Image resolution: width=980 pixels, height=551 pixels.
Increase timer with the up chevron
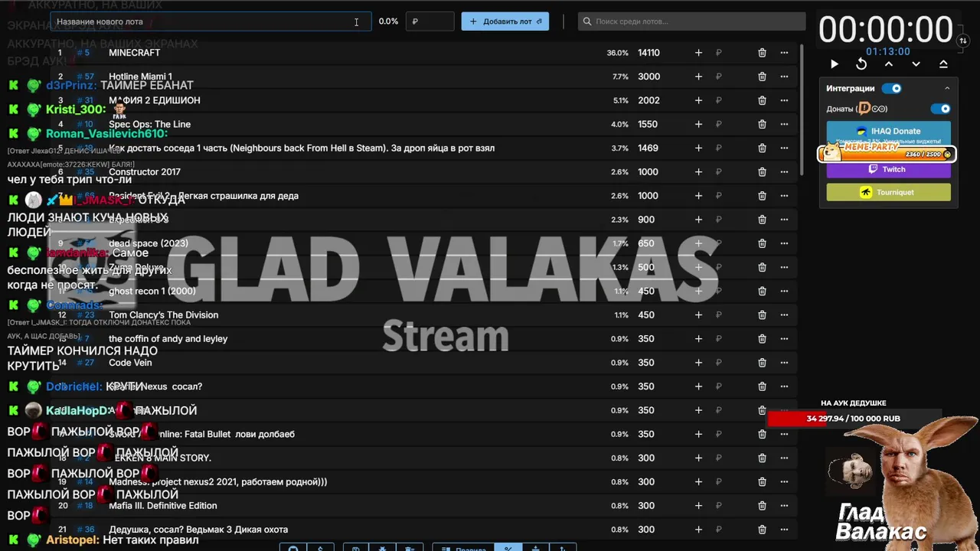tap(889, 64)
